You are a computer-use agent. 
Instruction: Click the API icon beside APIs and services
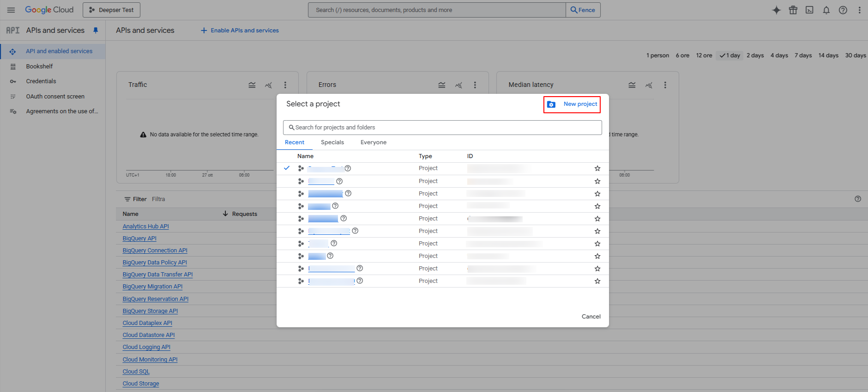click(x=13, y=31)
